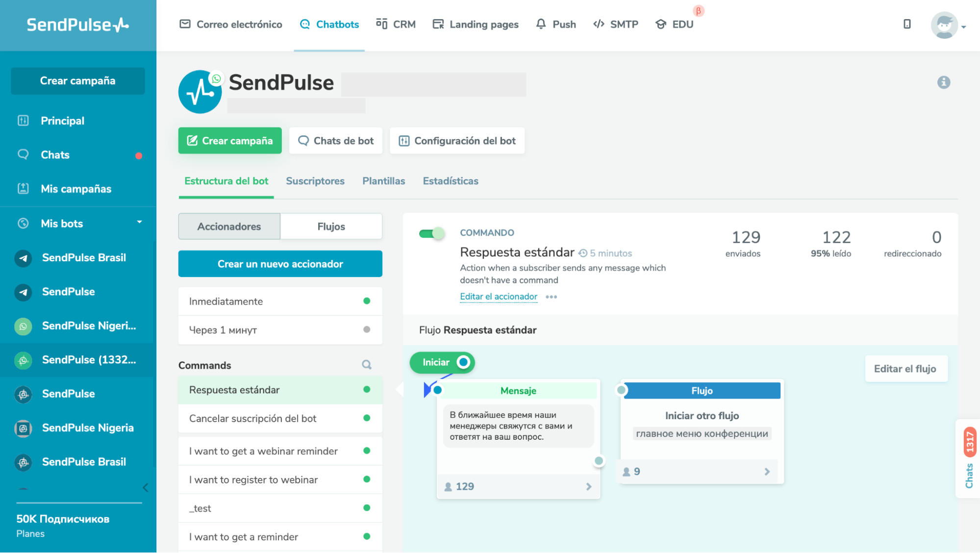Select SendPulse (1332... bot in sidebar

(x=78, y=360)
